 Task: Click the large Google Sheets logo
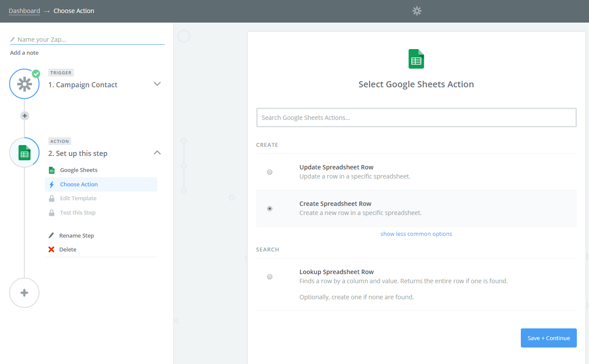point(416,59)
